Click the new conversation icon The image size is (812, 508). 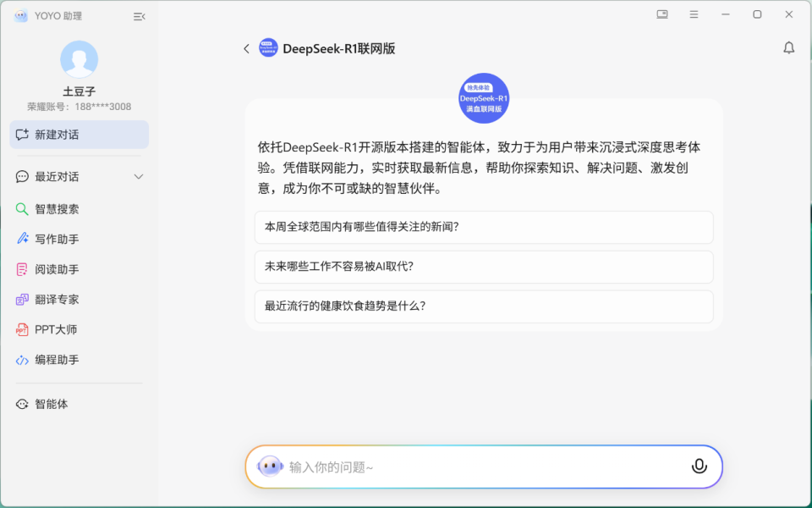(x=22, y=135)
